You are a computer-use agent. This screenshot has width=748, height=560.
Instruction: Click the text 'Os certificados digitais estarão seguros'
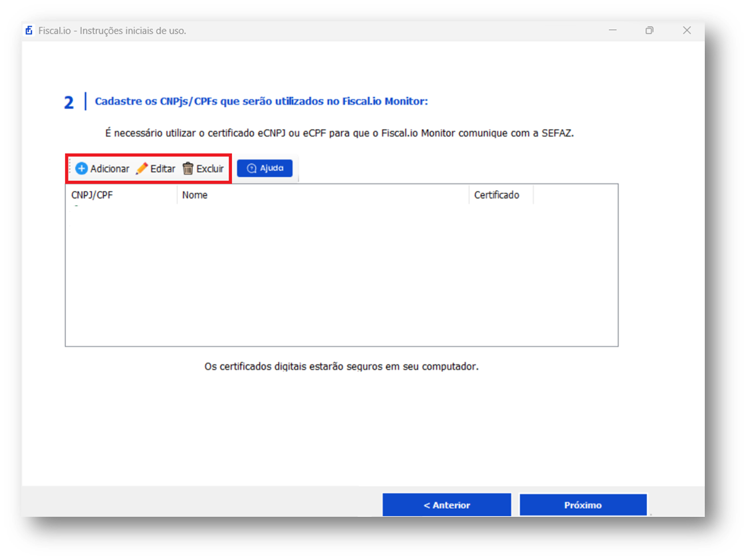(342, 366)
